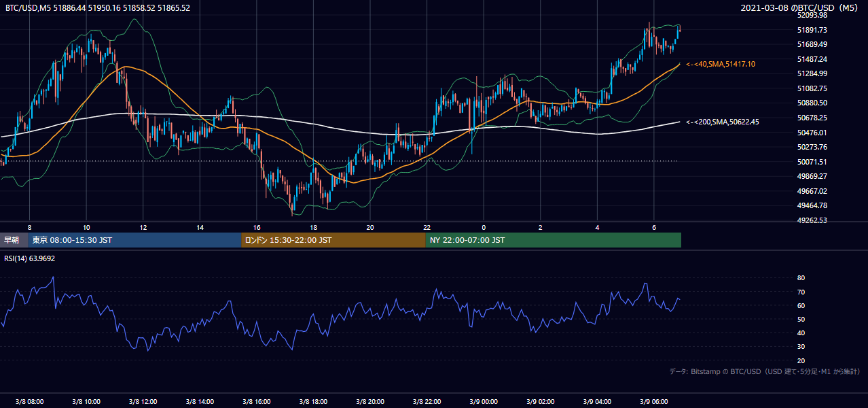Select the 3/9 02:00 date label
The width and height of the screenshot is (868, 408).
tap(540, 402)
